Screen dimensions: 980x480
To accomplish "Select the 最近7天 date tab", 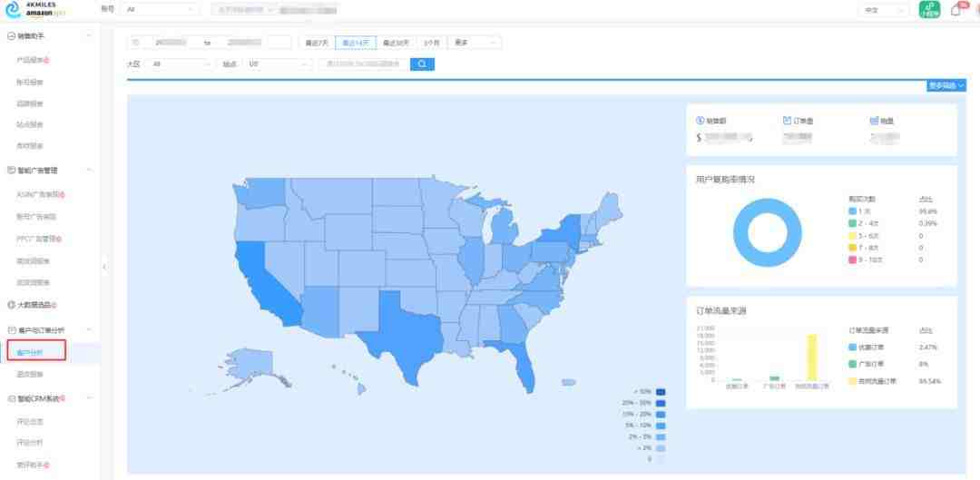I will pos(317,43).
